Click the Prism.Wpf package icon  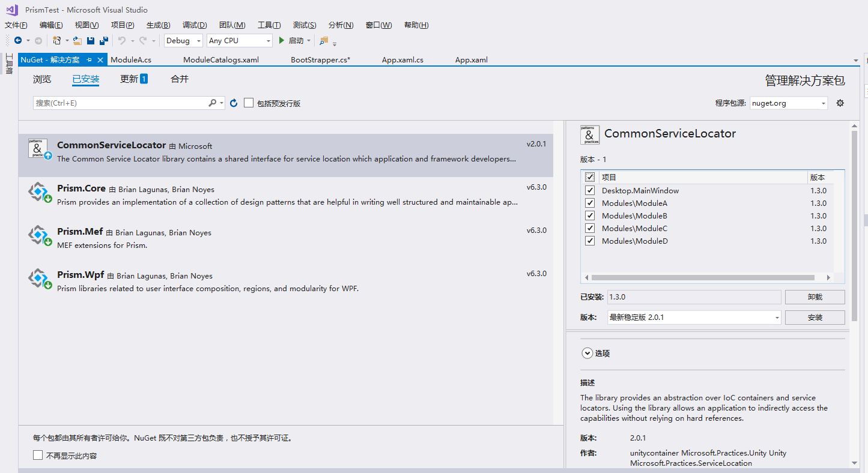coord(39,279)
